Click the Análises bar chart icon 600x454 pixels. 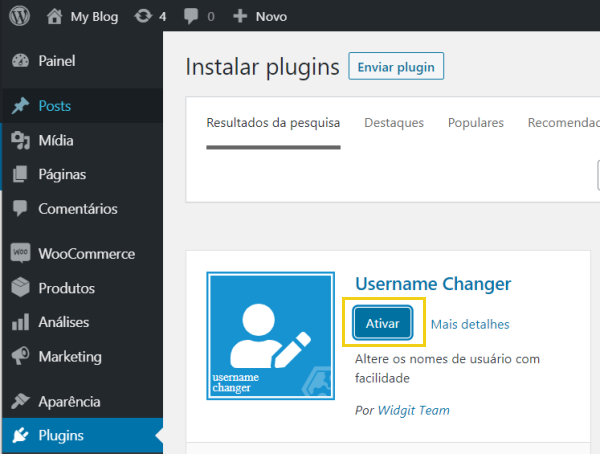[x=20, y=322]
